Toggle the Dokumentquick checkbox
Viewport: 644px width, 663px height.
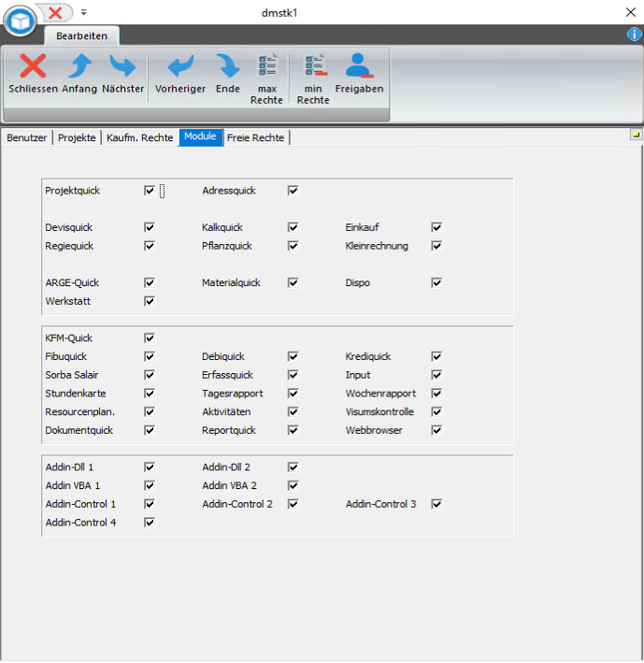[x=150, y=430]
